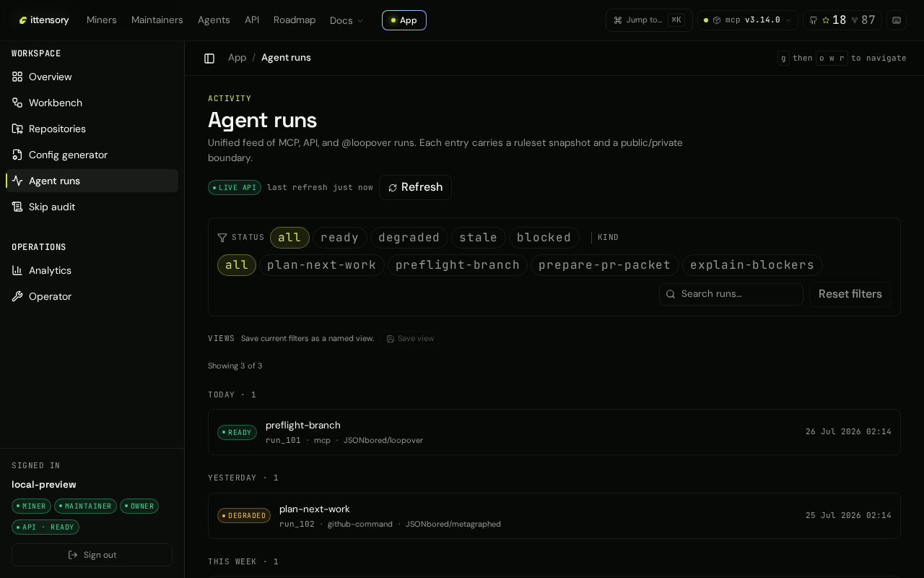Click the App nav button

[404, 20]
